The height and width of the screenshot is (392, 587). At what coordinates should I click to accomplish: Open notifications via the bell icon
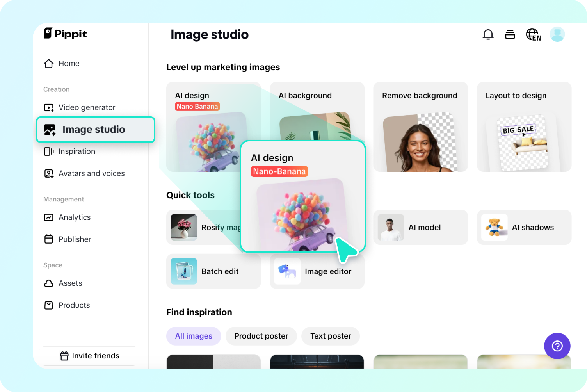point(488,34)
